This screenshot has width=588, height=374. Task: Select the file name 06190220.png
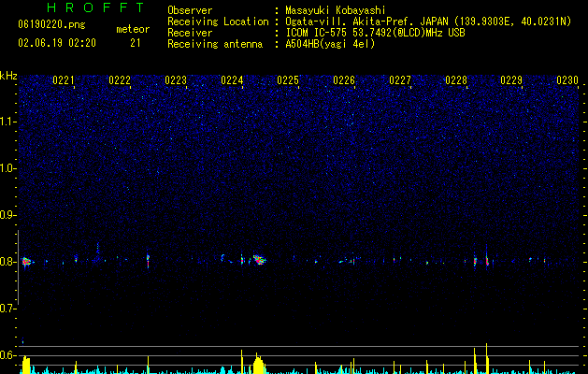(x=51, y=24)
